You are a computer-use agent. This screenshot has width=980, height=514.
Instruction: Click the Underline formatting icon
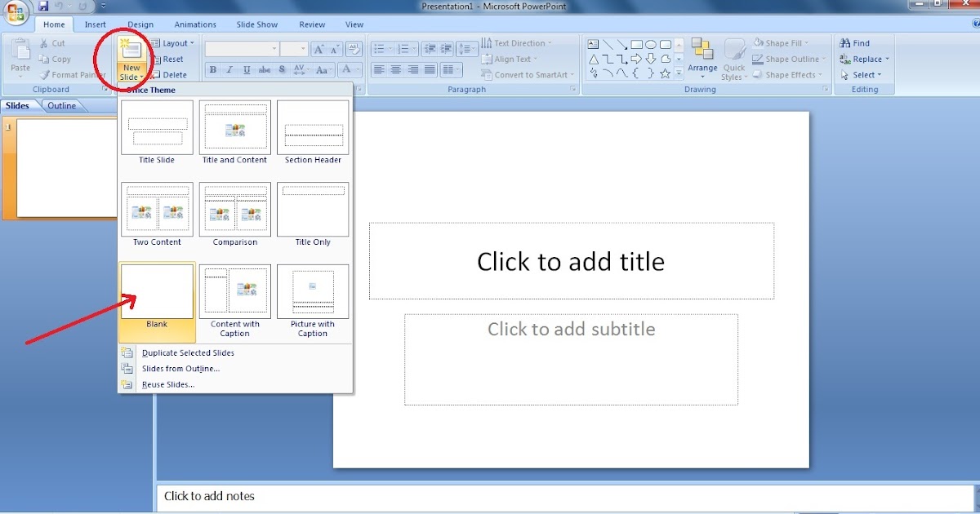click(x=247, y=70)
